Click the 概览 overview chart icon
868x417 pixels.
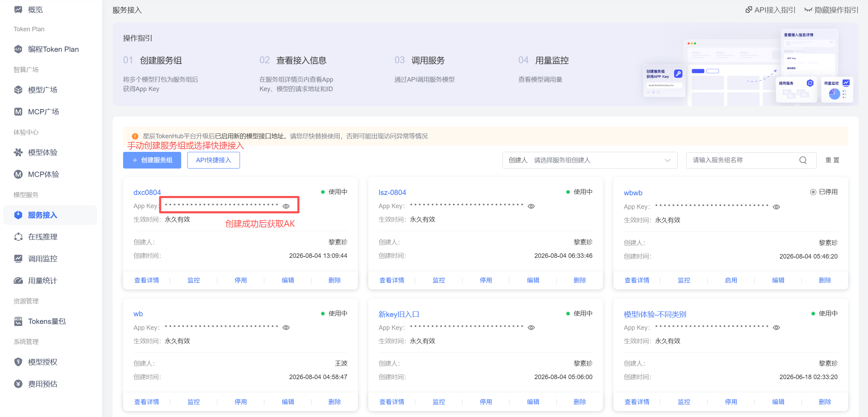pyautogui.click(x=18, y=10)
